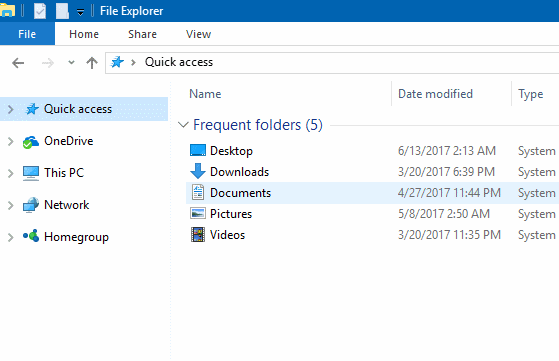This screenshot has height=361, width=559.
Task: Click the date 3/20/2017 6:39 PM
Action: (446, 172)
